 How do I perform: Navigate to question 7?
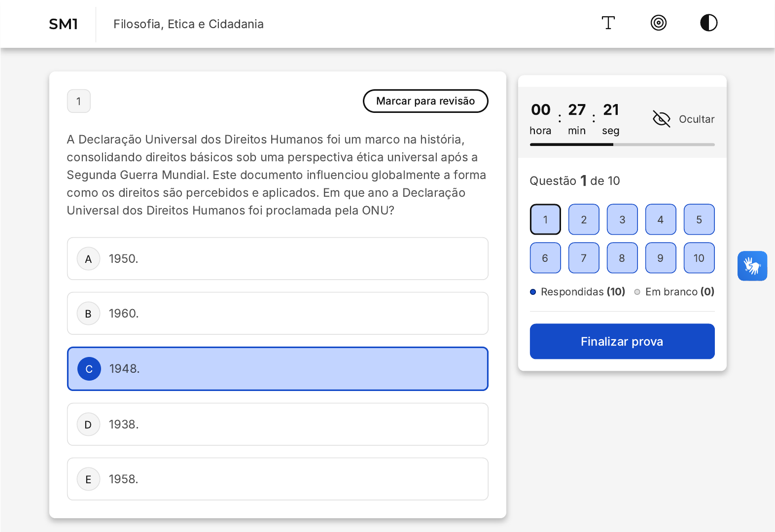pyautogui.click(x=584, y=258)
